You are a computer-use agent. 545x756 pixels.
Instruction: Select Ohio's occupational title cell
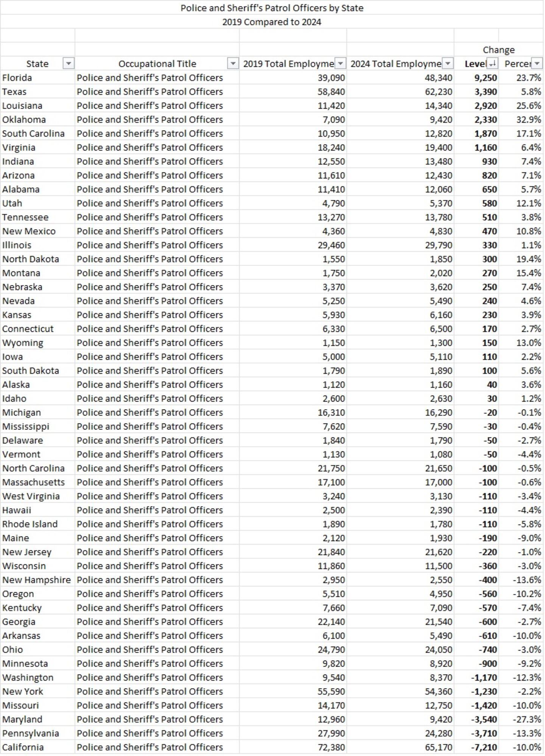pos(149,649)
